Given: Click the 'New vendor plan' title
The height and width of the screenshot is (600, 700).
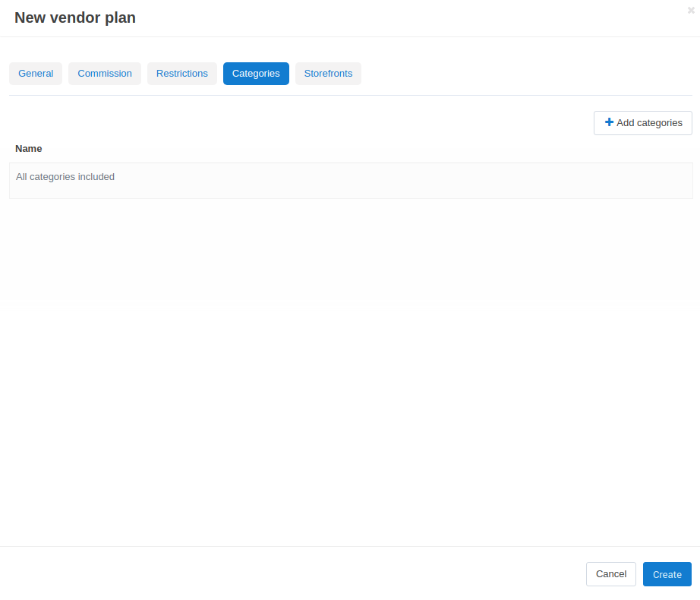Looking at the screenshot, I should [75, 18].
